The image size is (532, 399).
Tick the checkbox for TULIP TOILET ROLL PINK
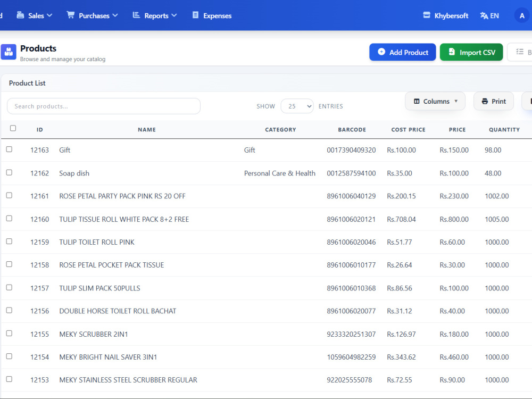click(9, 241)
